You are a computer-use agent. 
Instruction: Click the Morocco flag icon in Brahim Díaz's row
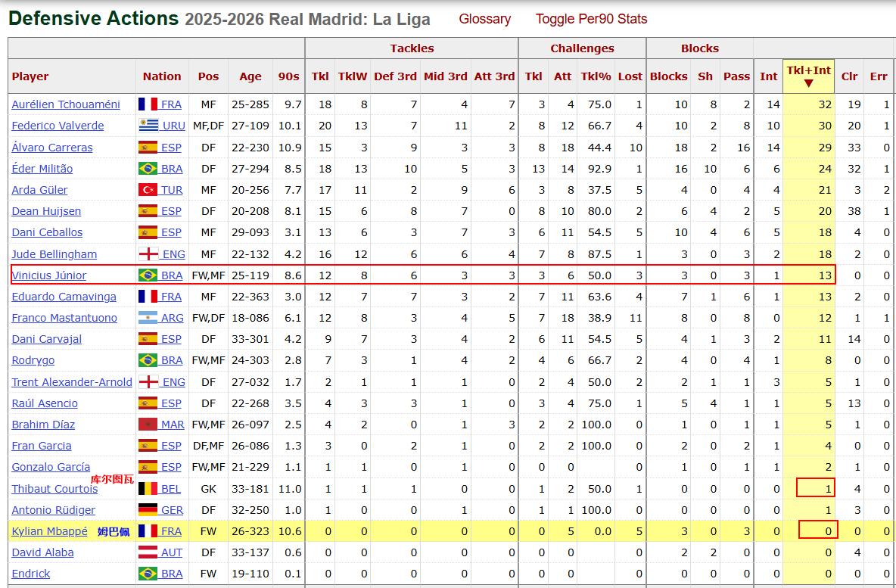148,425
